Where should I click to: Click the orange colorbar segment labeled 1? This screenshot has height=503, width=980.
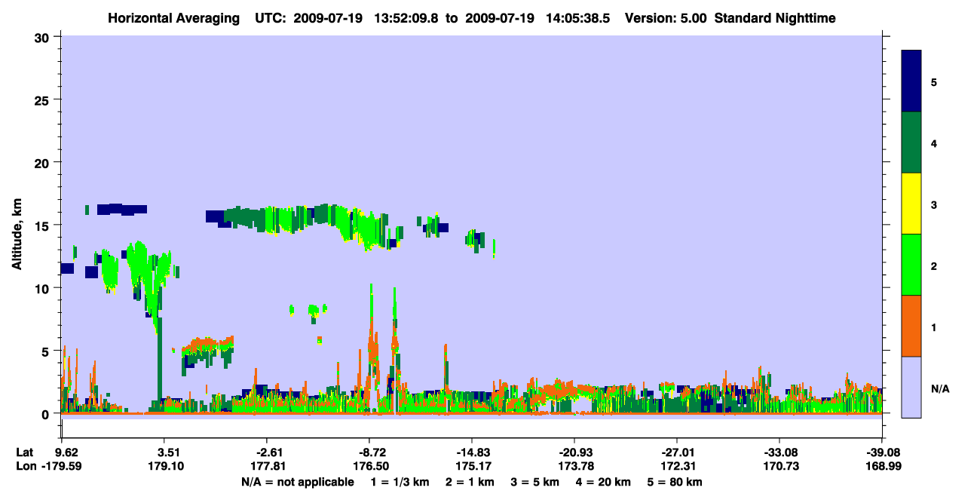(x=911, y=326)
